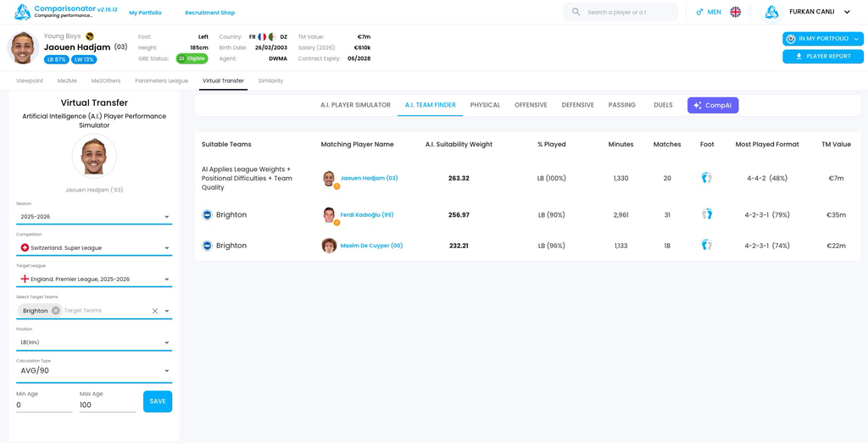Open the Competition dropdown
The image size is (868, 448).
(94, 248)
